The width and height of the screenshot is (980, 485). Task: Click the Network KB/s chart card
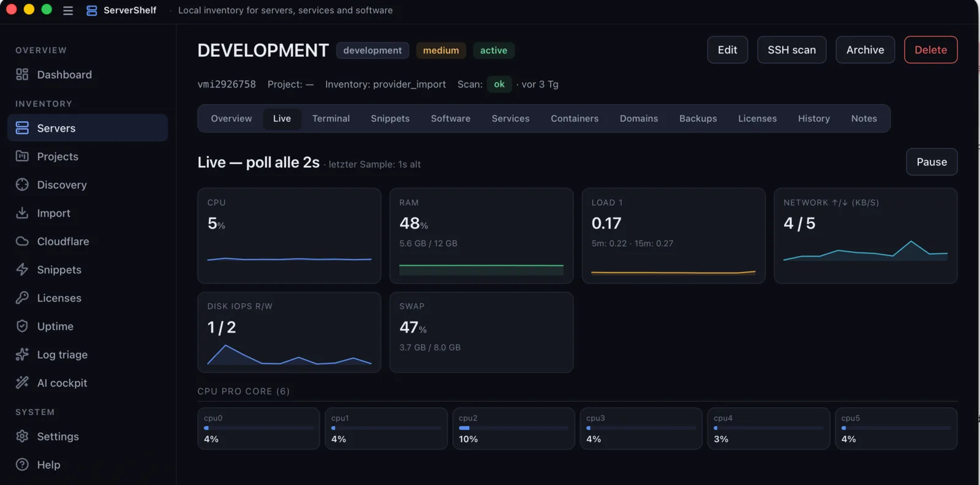(865, 236)
